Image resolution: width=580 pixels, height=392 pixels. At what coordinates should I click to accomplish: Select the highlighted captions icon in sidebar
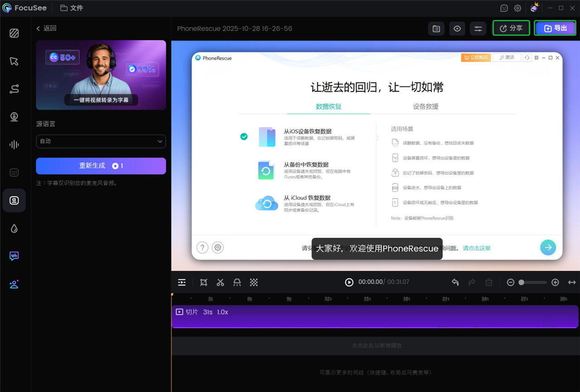click(x=14, y=200)
